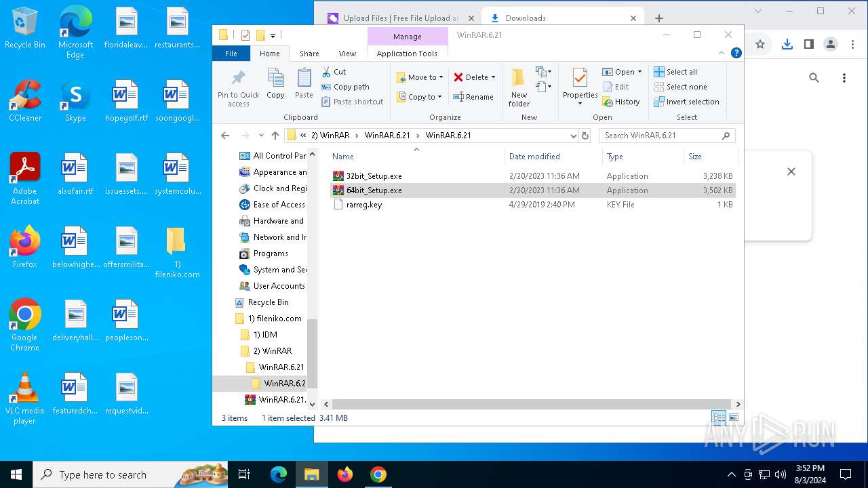This screenshot has width=868, height=488.
Task: Switch to the Home ribbon tab
Action: tap(269, 54)
